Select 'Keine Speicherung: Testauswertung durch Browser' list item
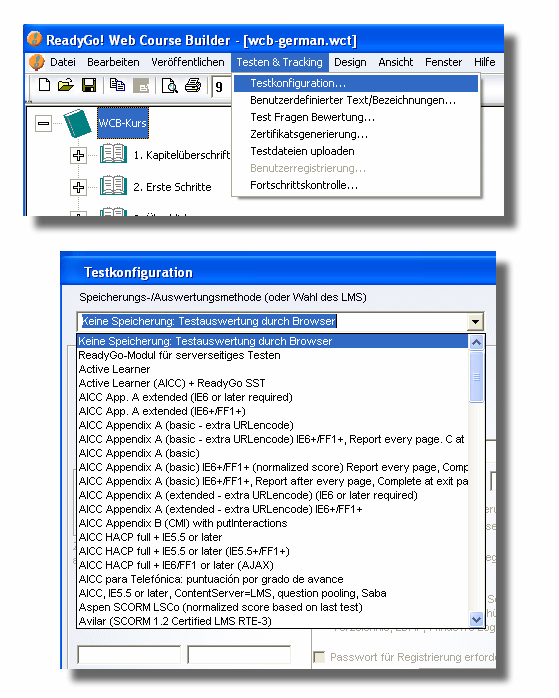The height and width of the screenshot is (698, 559). (273, 341)
